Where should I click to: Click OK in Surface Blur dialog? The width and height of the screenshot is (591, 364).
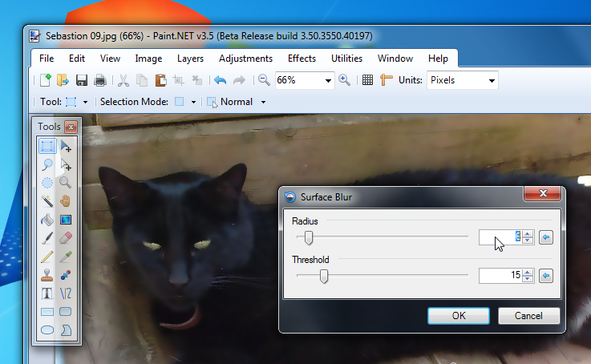coord(459,316)
